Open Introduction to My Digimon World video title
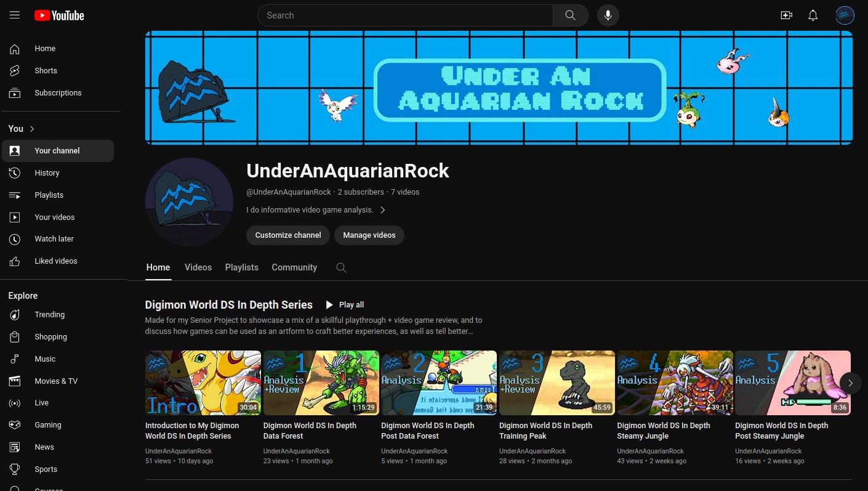This screenshot has width=868, height=491. [192, 431]
